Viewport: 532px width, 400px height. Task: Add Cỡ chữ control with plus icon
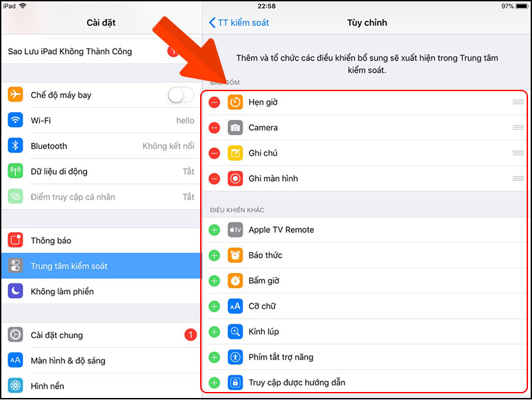tap(214, 306)
